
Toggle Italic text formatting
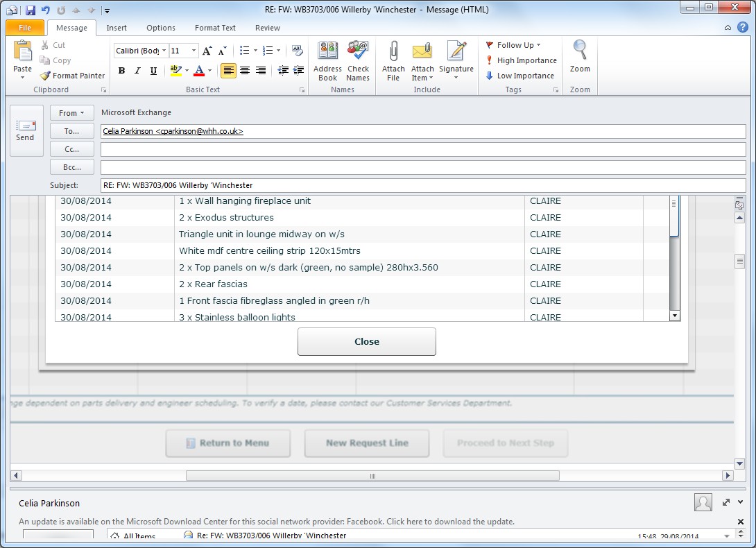coord(137,71)
